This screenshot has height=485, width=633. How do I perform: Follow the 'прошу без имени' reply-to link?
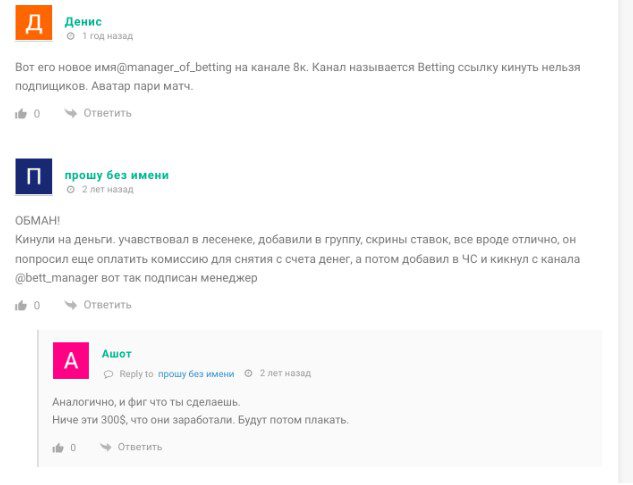[196, 374]
